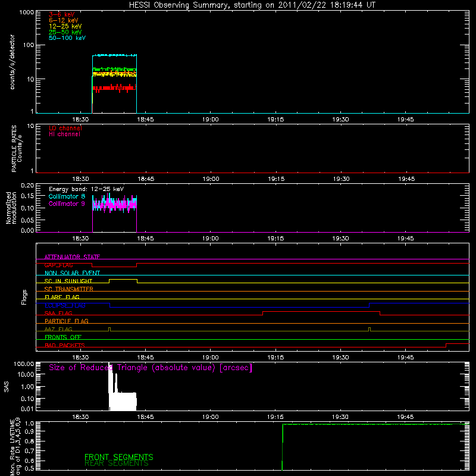The width and height of the screenshot is (476, 476).
Task: Click the 'SAA FLAG' label
Action: pos(58,313)
